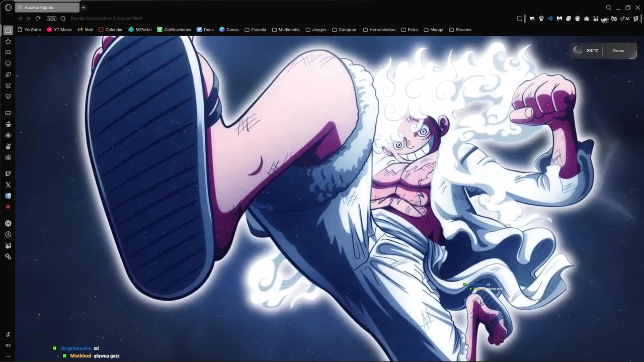The width and height of the screenshot is (644, 362).
Task: Open the Opera menu logo button
Action: [8, 8]
